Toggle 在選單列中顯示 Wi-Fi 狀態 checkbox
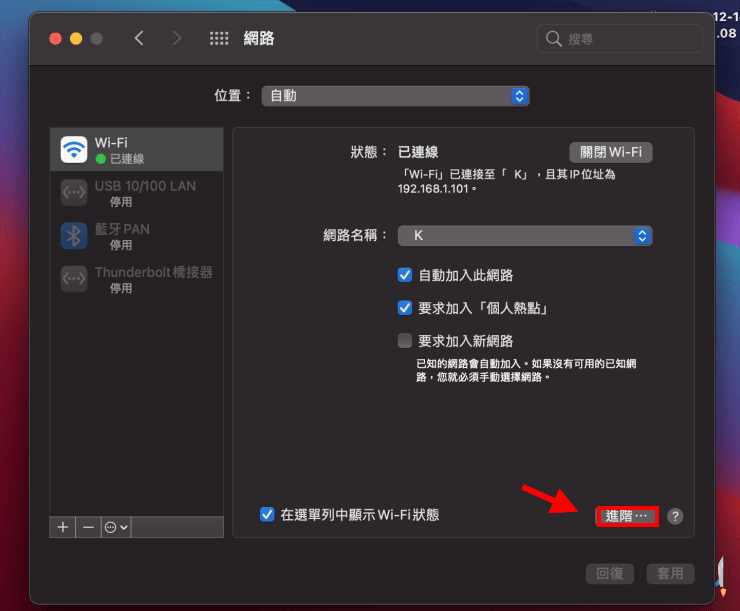 (x=267, y=515)
